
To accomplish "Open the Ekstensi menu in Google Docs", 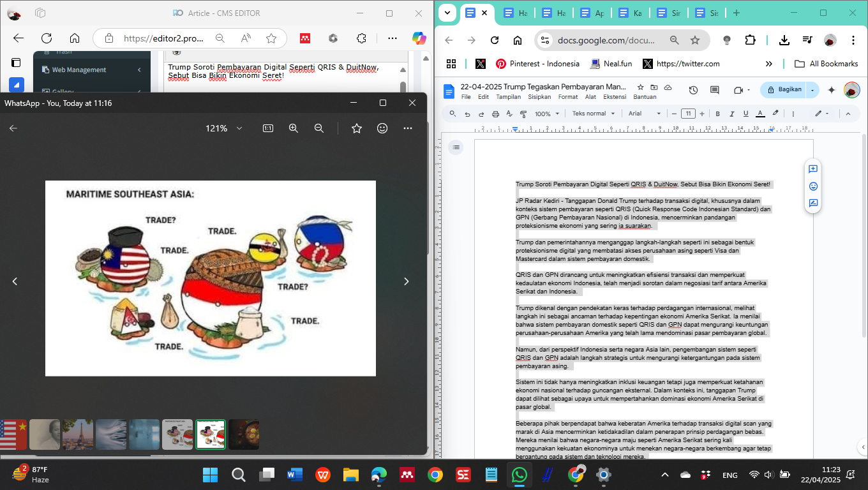I will click(x=615, y=97).
